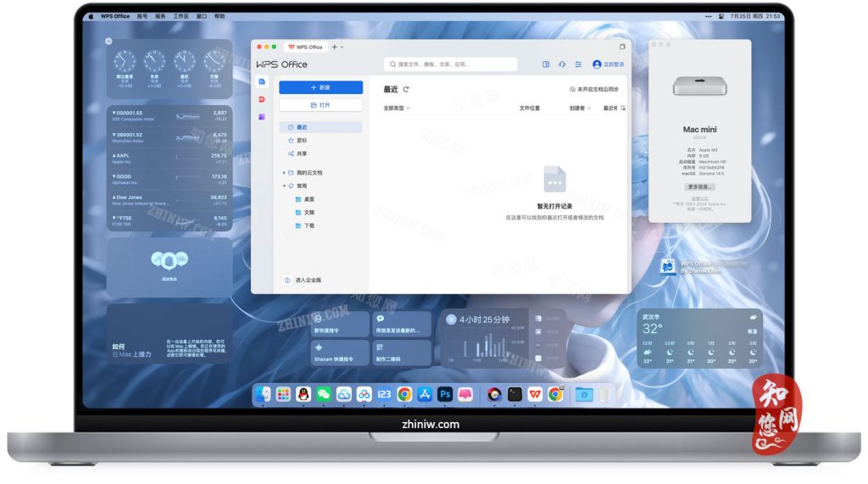
Task: Open the customer service headset icon
Action: tap(562, 64)
